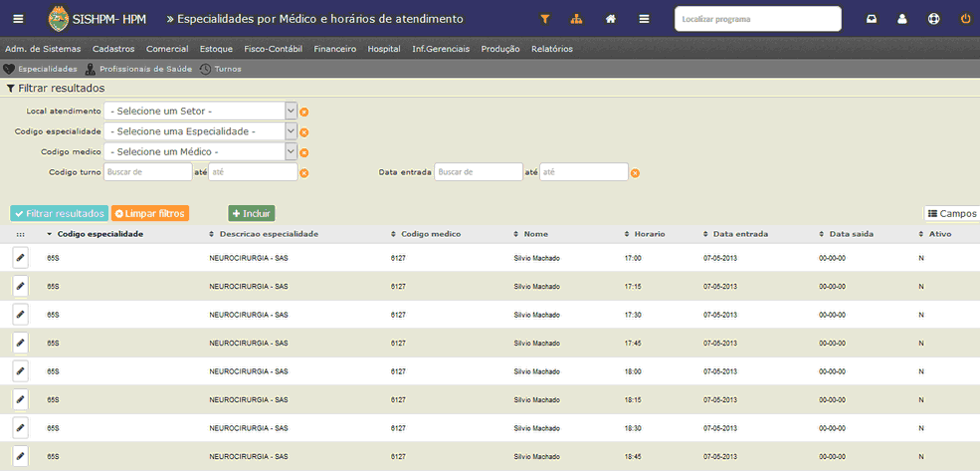Open the Fisco-Contábil menu

pyautogui.click(x=274, y=49)
